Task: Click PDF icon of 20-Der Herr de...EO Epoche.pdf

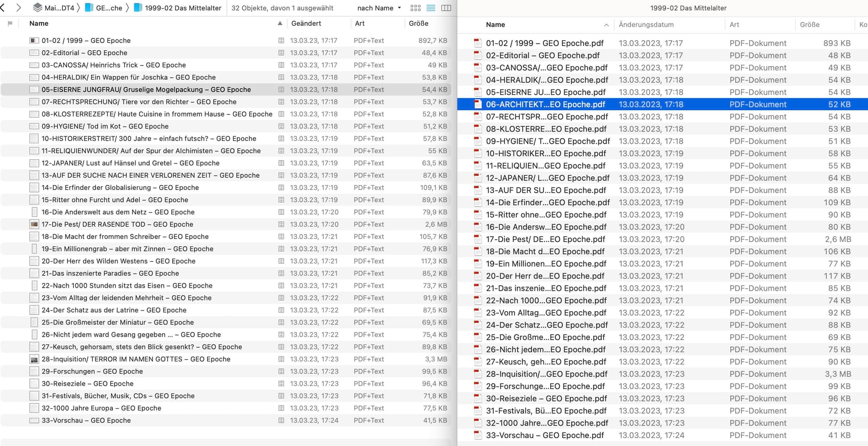Action: tap(477, 276)
